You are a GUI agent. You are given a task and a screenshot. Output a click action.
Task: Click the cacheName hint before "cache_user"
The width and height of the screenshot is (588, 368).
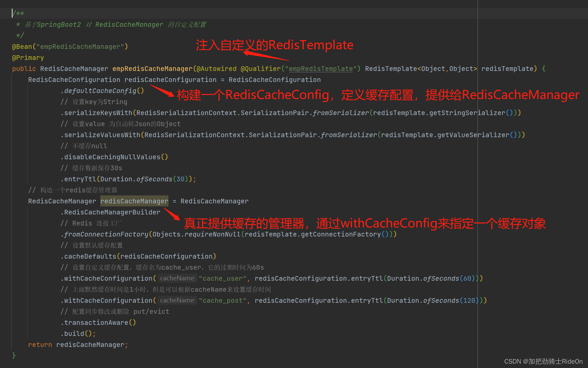pyautogui.click(x=178, y=278)
